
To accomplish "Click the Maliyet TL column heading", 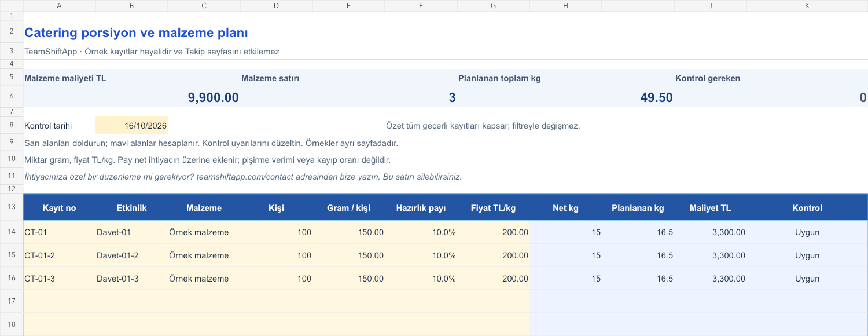I will (x=710, y=208).
